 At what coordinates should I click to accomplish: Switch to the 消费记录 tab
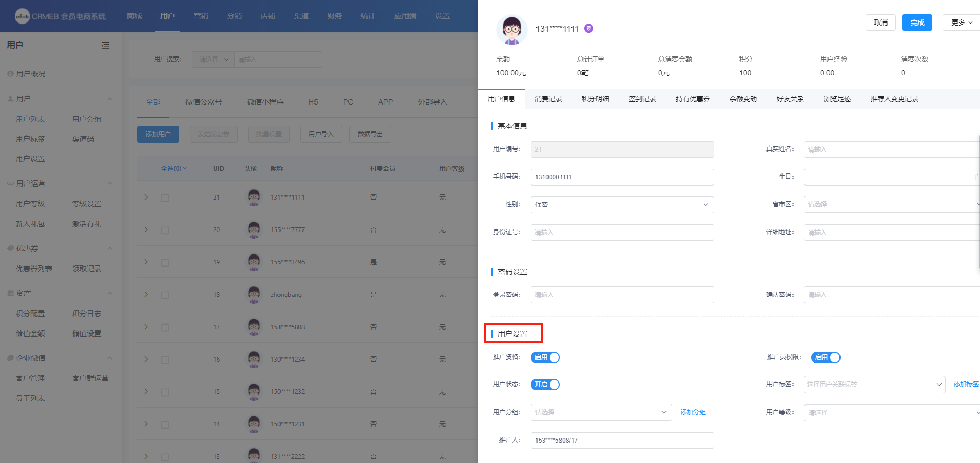548,99
